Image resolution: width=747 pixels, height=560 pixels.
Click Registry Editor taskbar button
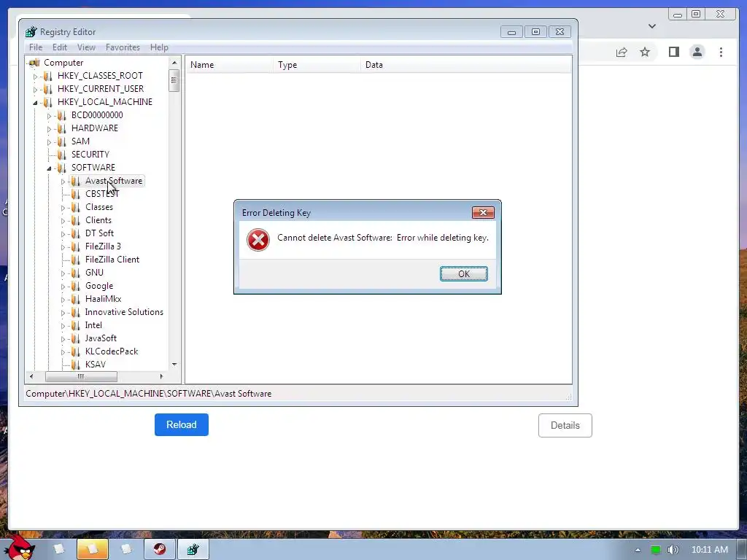(x=193, y=550)
